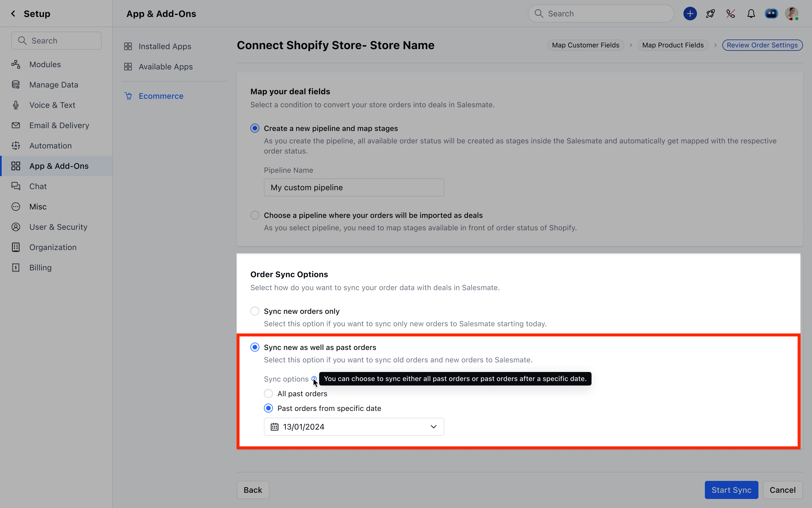
Task: Click the Sync options help info icon
Action: (314, 379)
